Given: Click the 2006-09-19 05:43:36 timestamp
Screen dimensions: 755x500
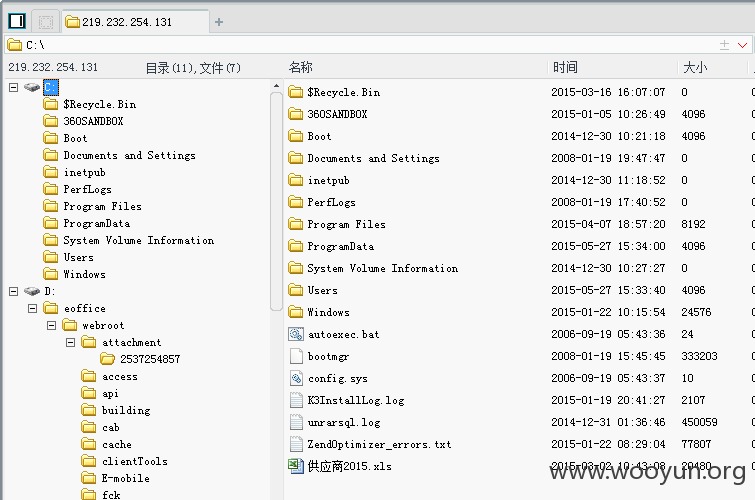Looking at the screenshot, I should click(608, 334).
